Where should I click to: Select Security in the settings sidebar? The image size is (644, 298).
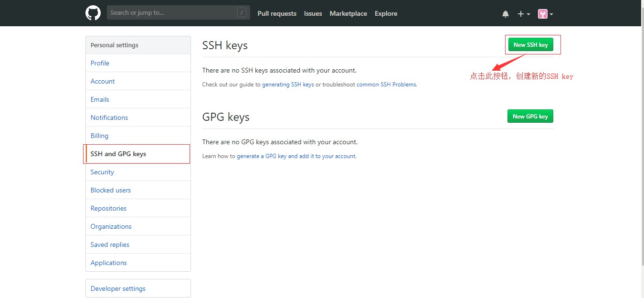point(102,172)
